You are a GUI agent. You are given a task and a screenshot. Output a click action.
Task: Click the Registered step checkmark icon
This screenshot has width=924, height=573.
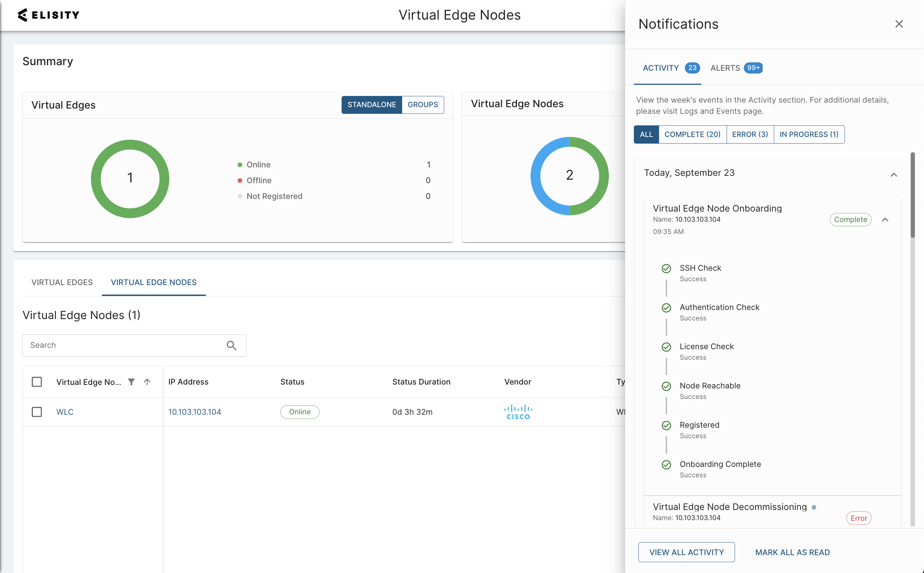[666, 426]
